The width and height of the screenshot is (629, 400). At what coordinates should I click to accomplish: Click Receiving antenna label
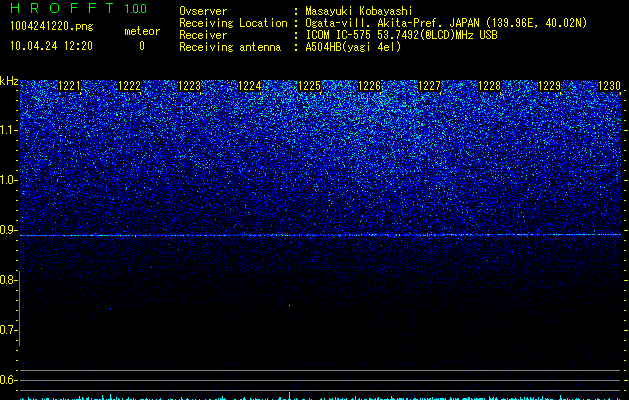coord(230,47)
